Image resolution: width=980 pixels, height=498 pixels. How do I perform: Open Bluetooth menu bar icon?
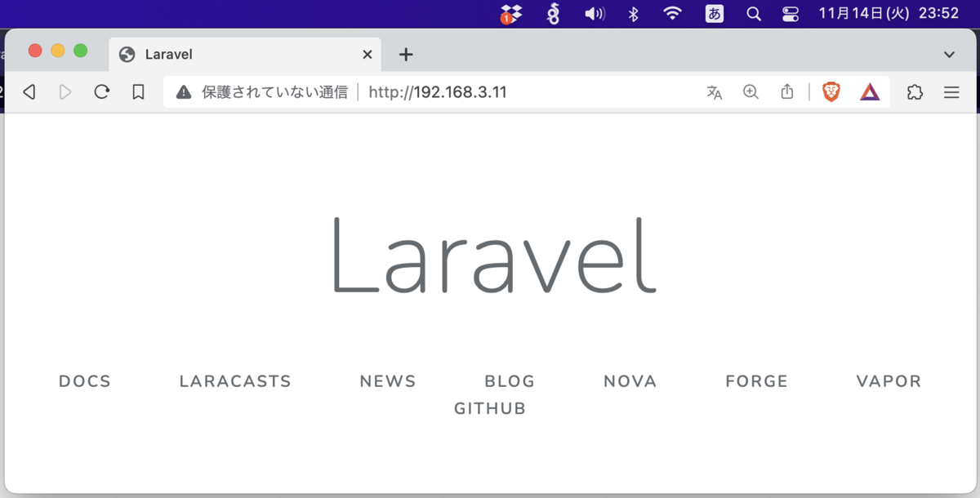click(x=633, y=13)
